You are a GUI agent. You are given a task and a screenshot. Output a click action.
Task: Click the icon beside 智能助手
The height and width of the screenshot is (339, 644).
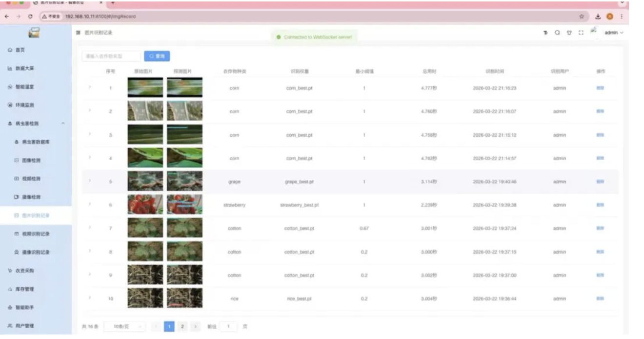[10, 308]
